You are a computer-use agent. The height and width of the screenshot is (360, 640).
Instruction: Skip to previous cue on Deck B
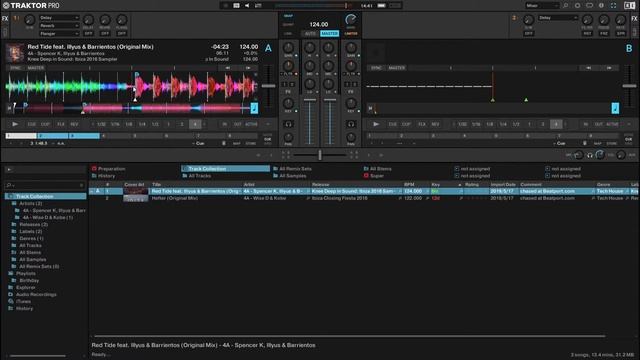588,68
